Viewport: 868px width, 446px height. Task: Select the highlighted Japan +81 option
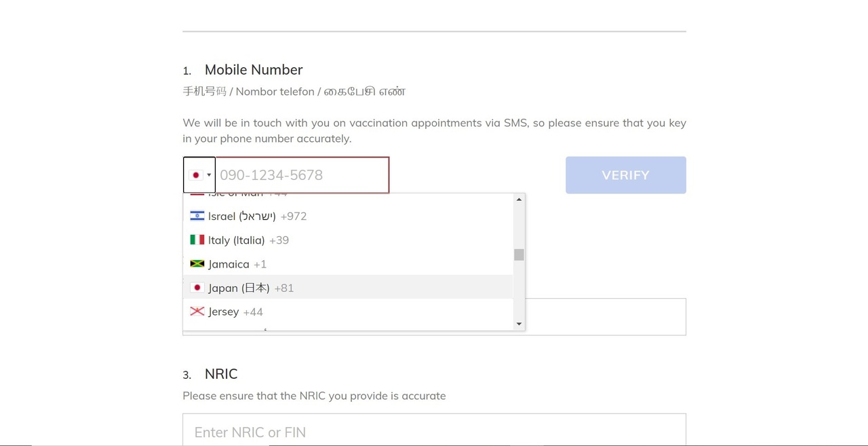click(251, 288)
